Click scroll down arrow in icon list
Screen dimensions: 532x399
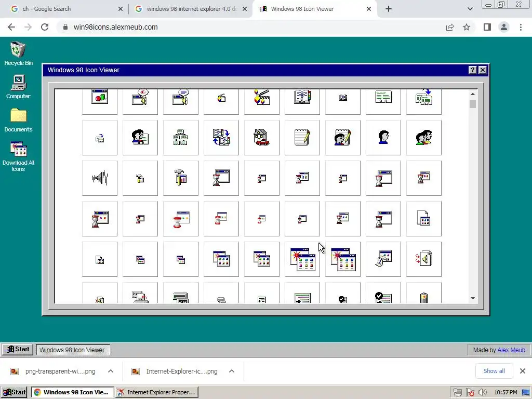coord(473,298)
